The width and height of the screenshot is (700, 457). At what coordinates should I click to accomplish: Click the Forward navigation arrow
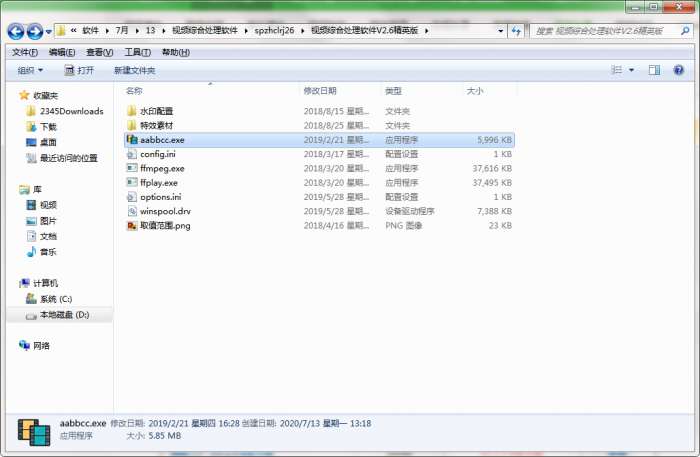pyautogui.click(x=35, y=31)
